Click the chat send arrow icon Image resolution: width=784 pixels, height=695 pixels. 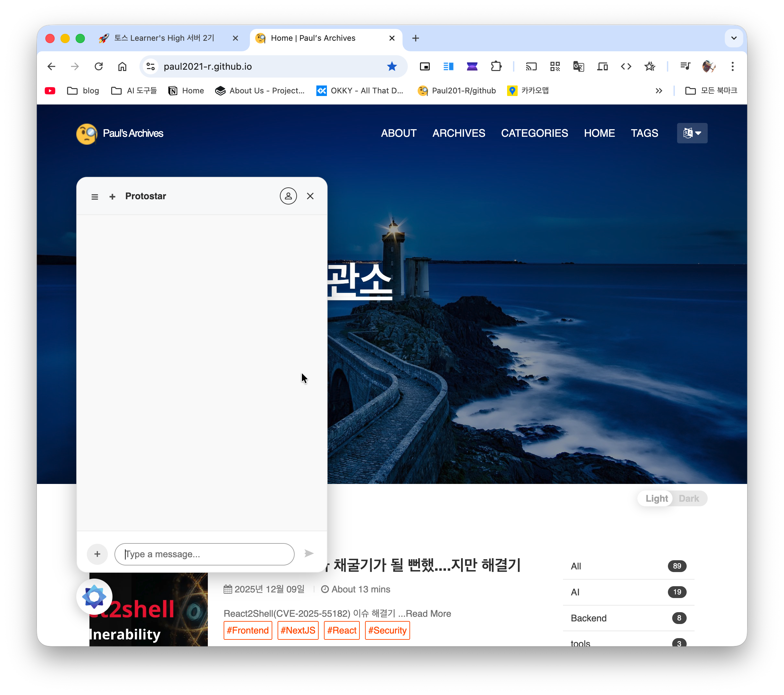click(x=309, y=554)
